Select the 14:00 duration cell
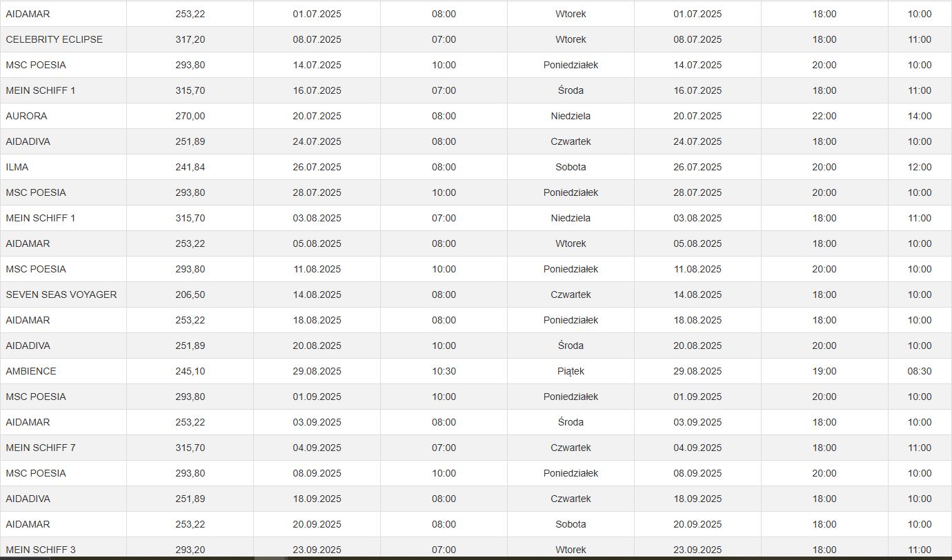Screen dimensions: 952x560 coord(920,116)
